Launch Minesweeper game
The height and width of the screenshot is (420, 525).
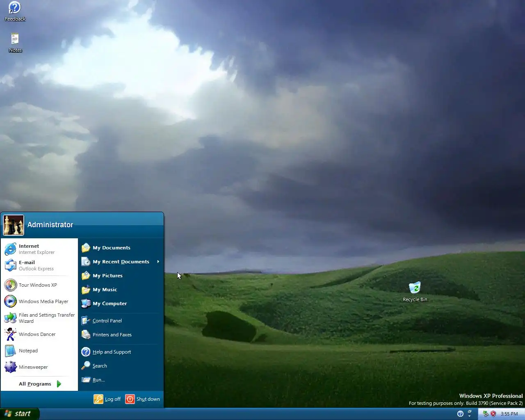[39, 367]
